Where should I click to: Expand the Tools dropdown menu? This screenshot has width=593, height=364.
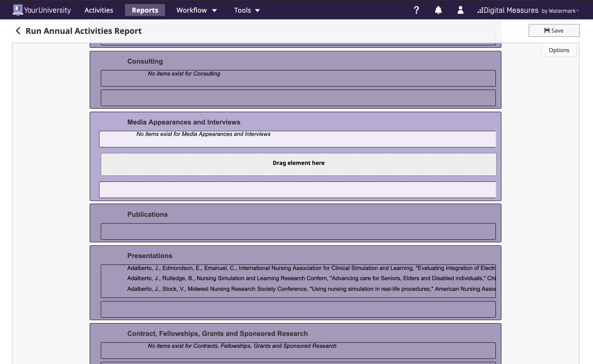click(x=247, y=10)
